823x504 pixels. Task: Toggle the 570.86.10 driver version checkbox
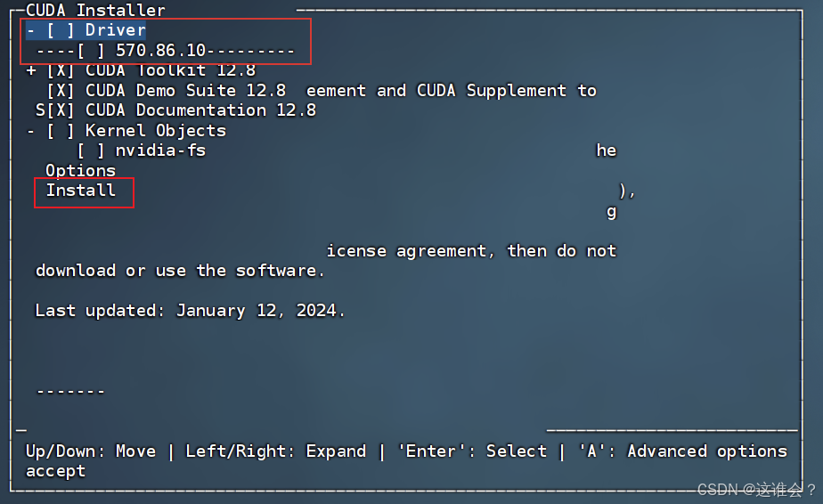coord(91,51)
